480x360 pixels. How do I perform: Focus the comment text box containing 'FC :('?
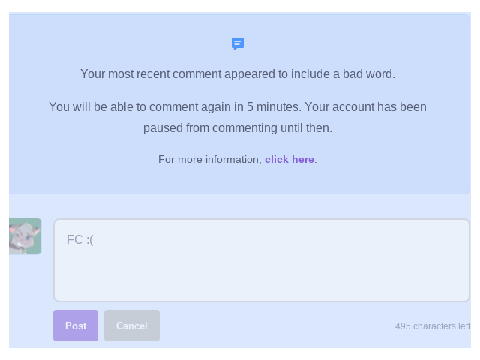click(x=262, y=260)
